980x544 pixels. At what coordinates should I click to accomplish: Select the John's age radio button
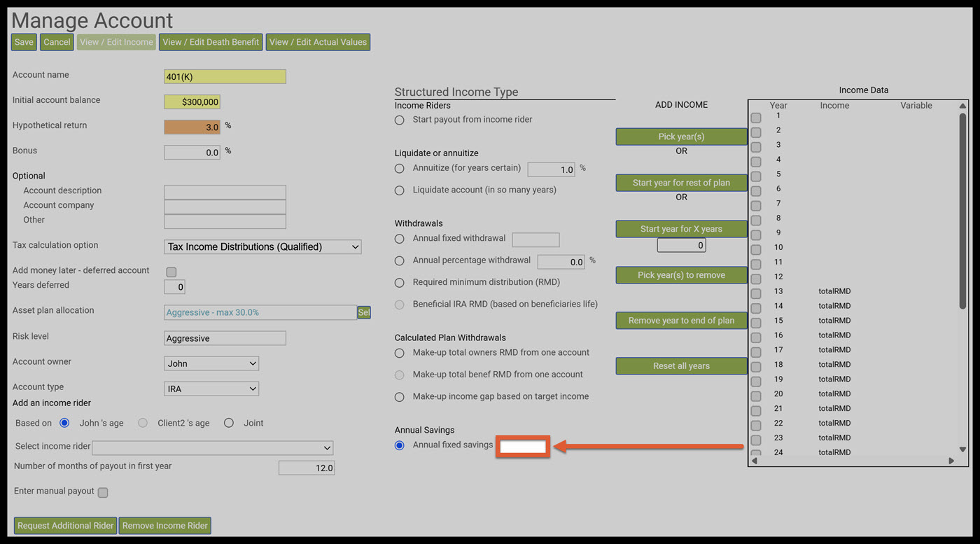point(64,423)
